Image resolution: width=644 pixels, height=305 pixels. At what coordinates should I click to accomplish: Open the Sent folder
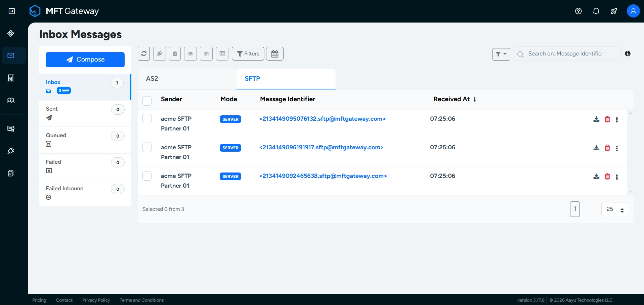point(85,113)
